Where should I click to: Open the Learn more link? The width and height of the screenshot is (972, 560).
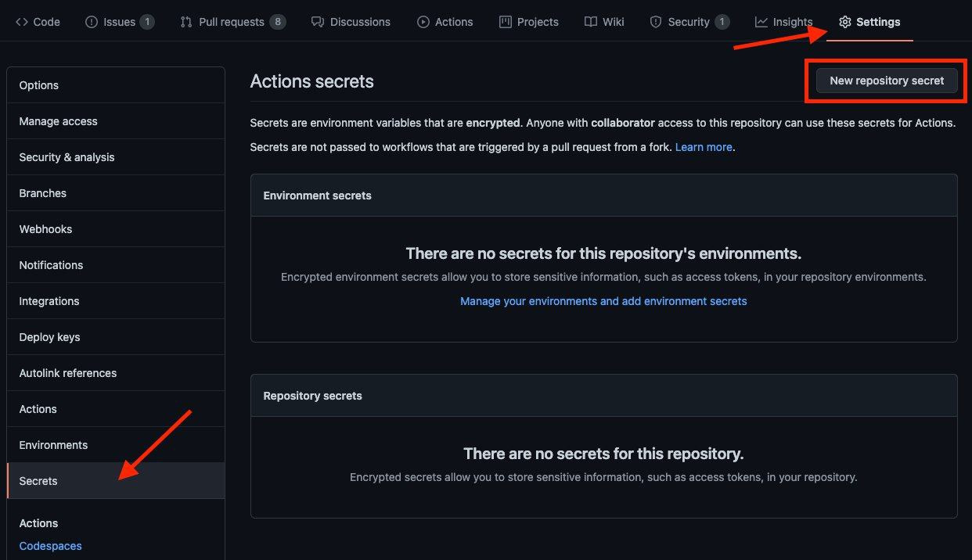704,147
